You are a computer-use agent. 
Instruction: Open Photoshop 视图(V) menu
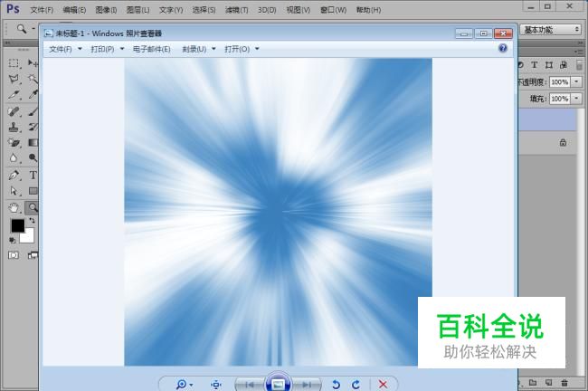point(299,10)
